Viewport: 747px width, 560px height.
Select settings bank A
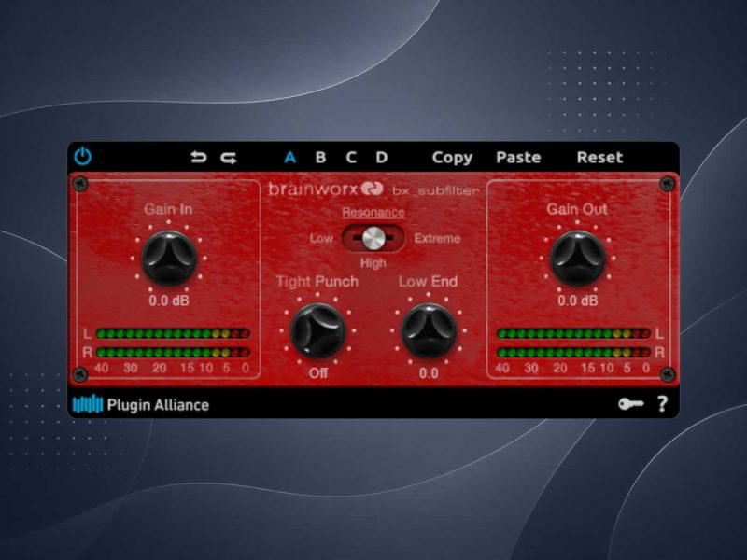pyautogui.click(x=290, y=157)
